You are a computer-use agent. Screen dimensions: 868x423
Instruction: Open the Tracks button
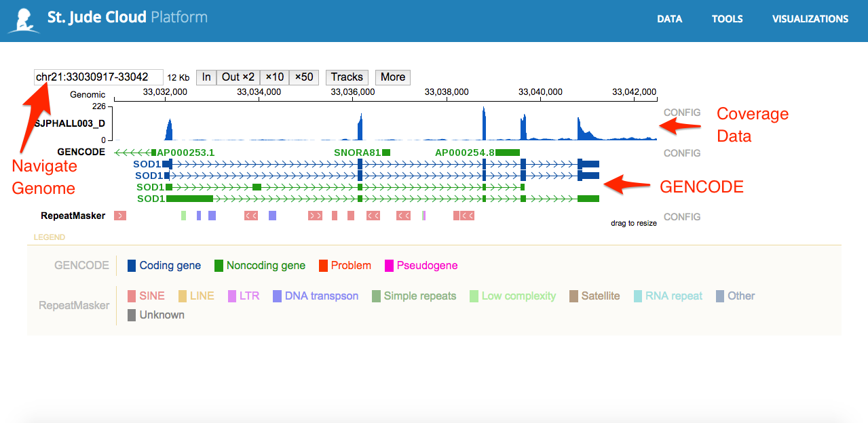pyautogui.click(x=347, y=77)
